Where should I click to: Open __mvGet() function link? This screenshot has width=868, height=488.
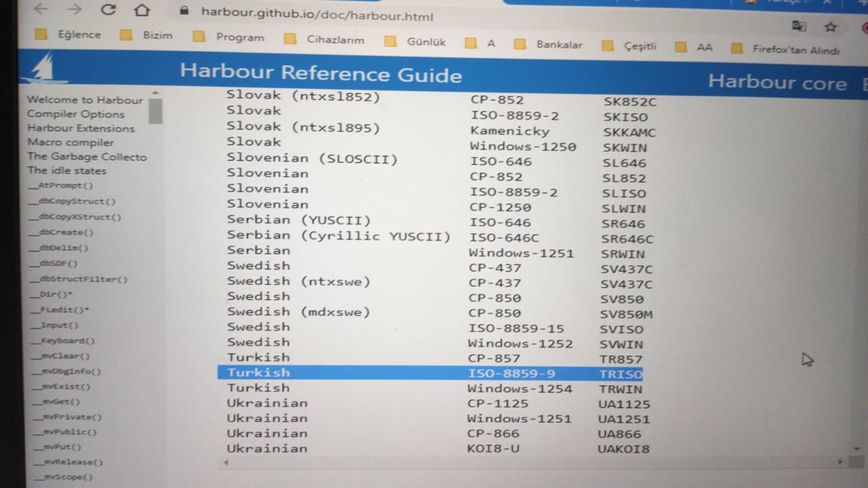(x=58, y=402)
